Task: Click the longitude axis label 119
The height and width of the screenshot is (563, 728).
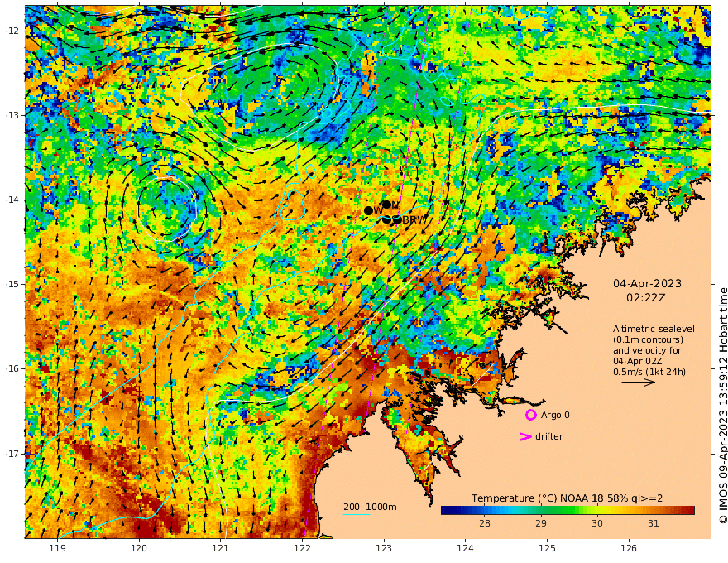Action: click(57, 548)
